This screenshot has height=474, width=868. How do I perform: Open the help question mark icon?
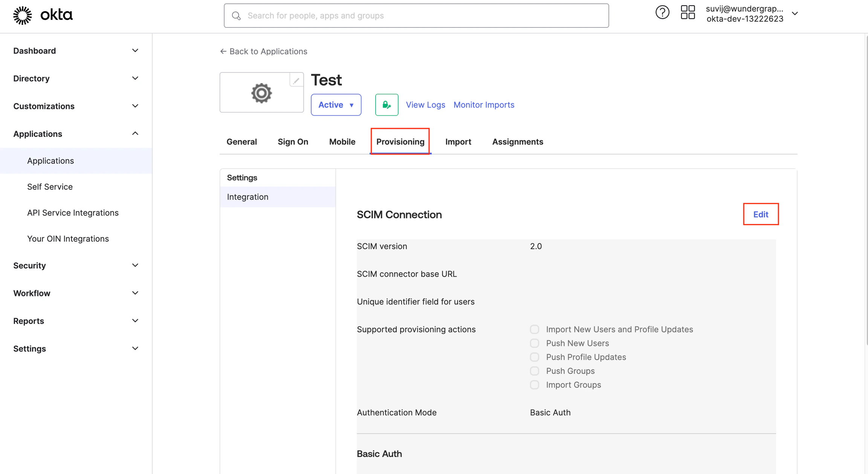pos(662,12)
